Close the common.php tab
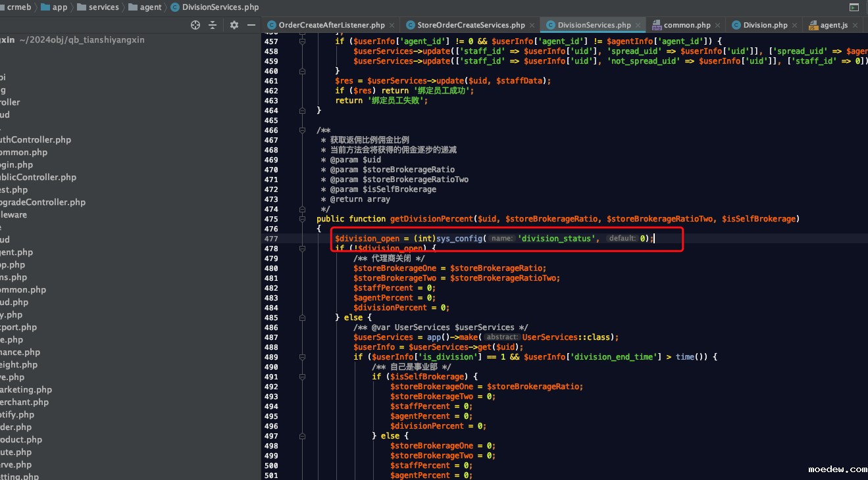The width and height of the screenshot is (868, 480). pyautogui.click(x=718, y=25)
